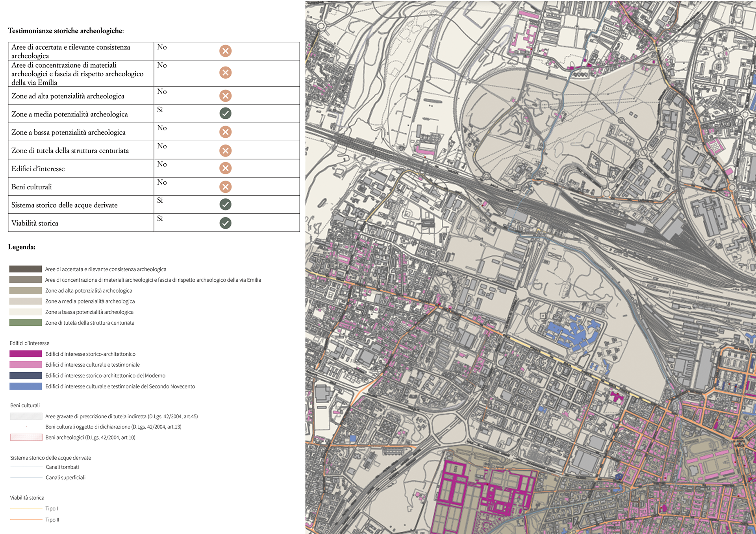Click table cell Zone ad alta potenzialità archeologica
This screenshot has height=534, width=756.
coord(81,96)
